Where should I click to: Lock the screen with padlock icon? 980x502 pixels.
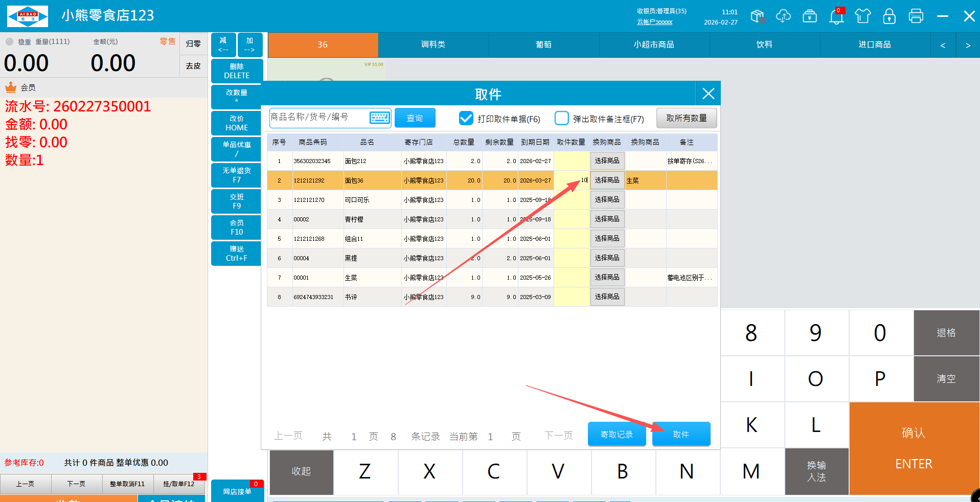pyautogui.click(x=889, y=16)
